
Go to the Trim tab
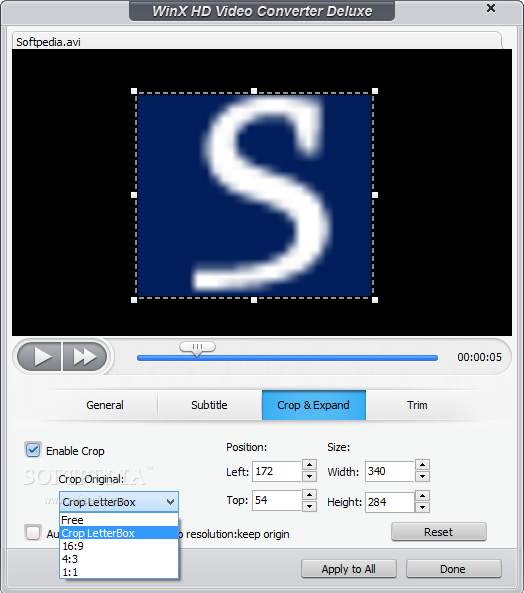[x=417, y=405]
